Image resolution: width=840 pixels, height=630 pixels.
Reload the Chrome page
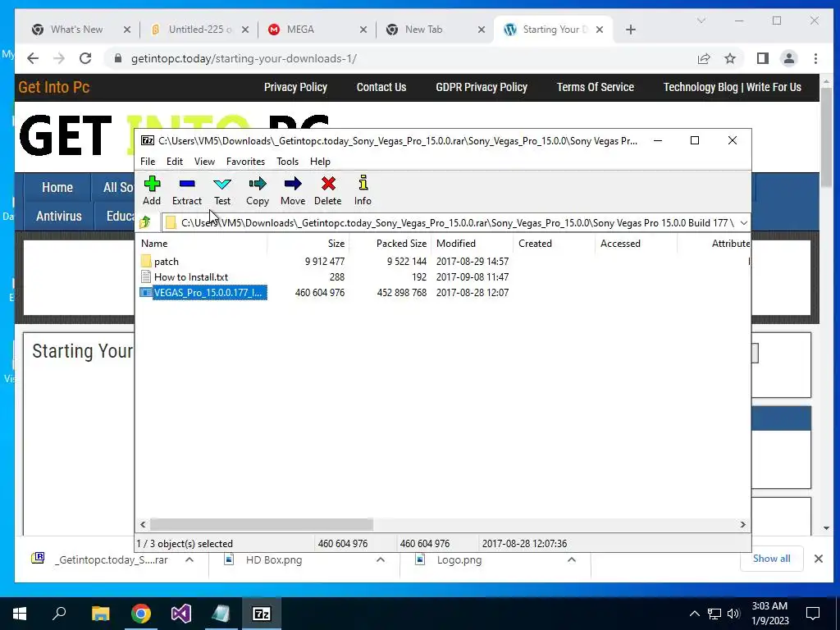point(85,59)
